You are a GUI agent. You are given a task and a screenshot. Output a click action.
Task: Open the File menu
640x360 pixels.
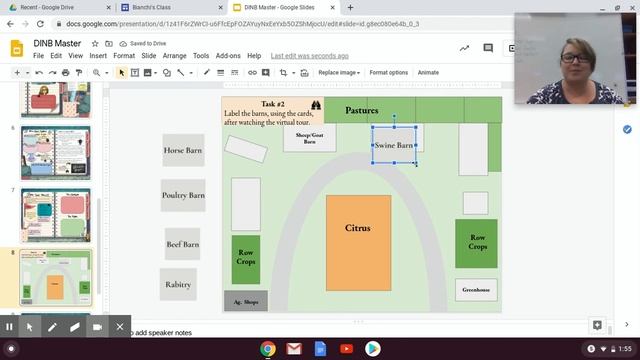[x=38, y=56]
